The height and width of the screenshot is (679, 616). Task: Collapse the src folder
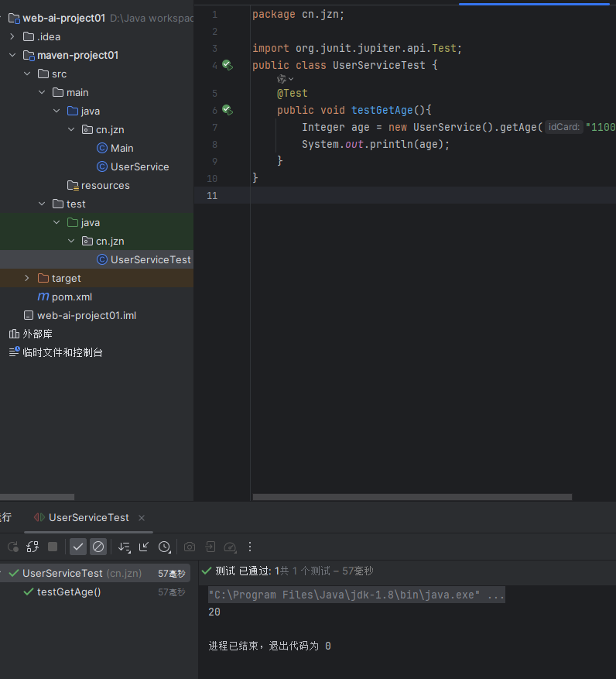point(27,74)
